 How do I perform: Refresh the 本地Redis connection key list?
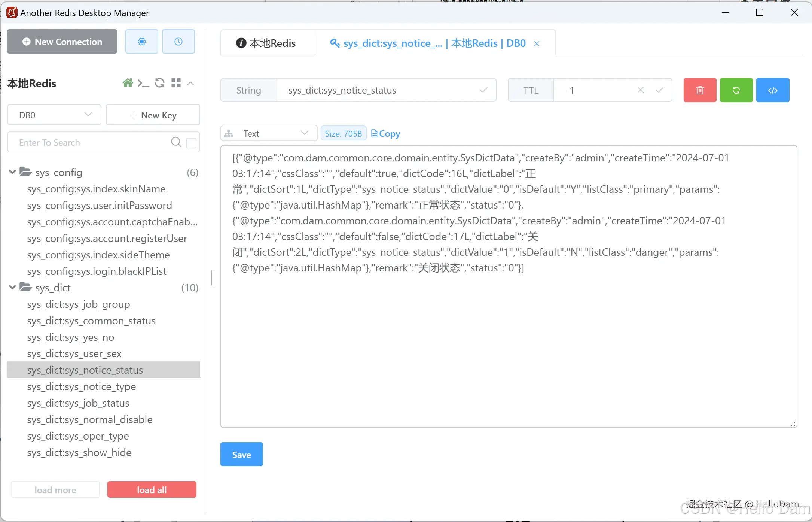[x=160, y=83]
